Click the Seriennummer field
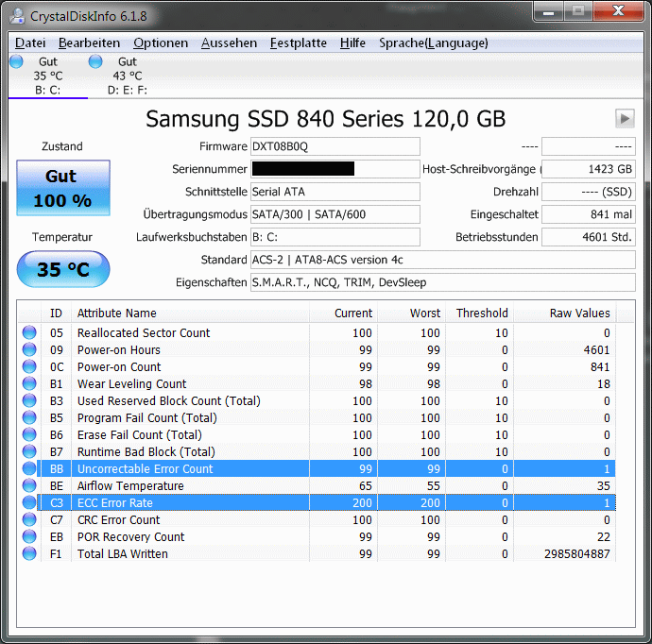This screenshot has width=652, height=644. point(335,169)
